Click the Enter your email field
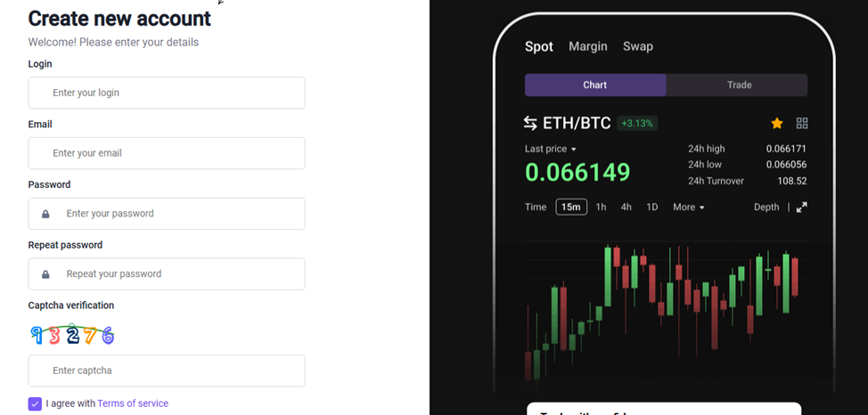This screenshot has height=415, width=868. pos(167,153)
